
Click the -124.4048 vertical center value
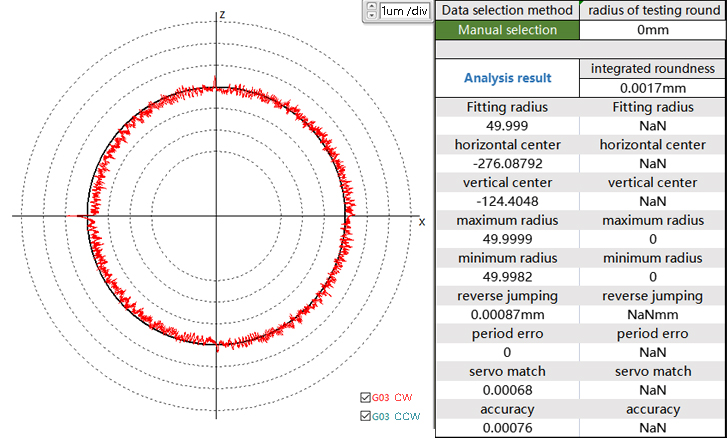point(508,201)
